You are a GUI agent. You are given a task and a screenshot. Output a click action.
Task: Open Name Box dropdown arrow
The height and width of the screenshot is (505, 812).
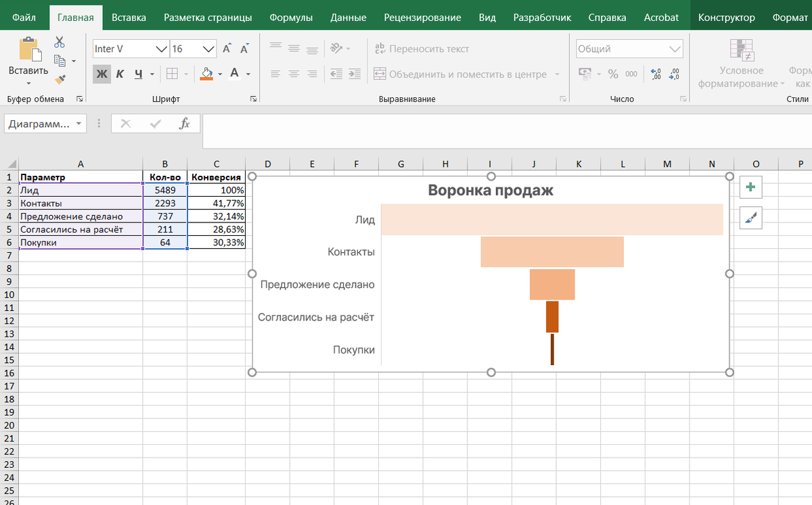pyautogui.click(x=79, y=124)
